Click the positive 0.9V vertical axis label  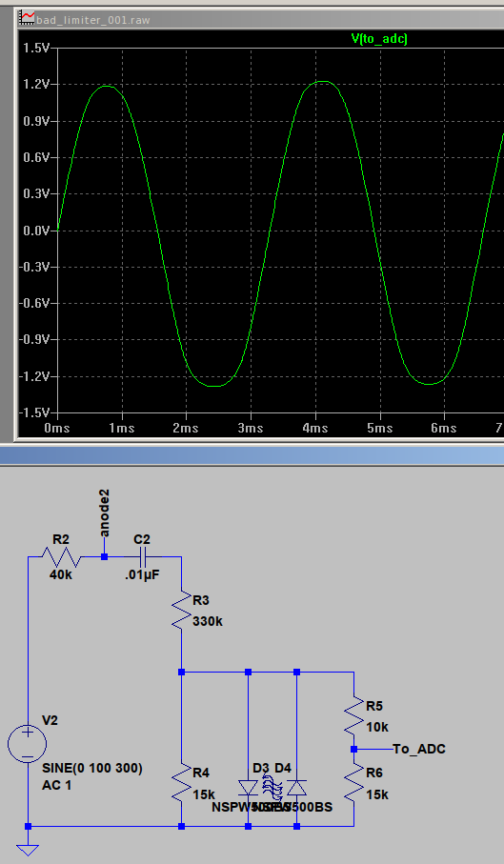[36, 121]
